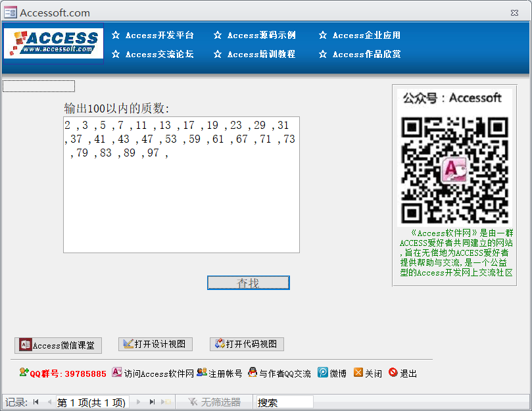532x411 pixels.
Task: Click the Accessoft QR code image
Action: (454, 170)
